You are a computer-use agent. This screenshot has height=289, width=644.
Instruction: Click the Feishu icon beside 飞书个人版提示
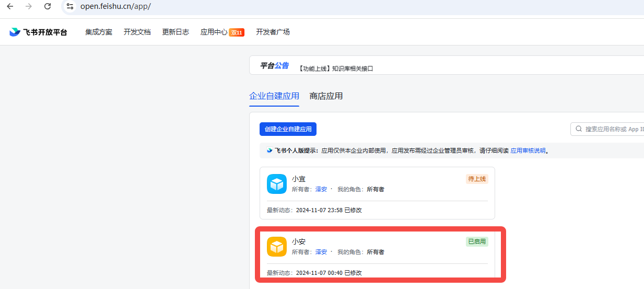click(270, 151)
